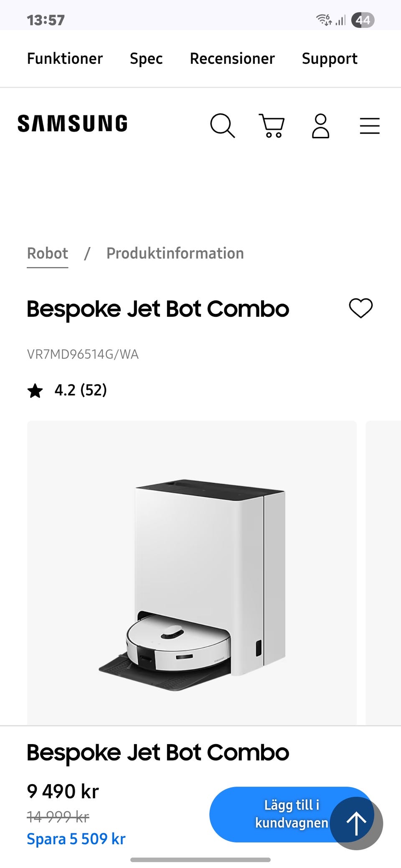Open the user account icon
The height and width of the screenshot is (868, 401).
(320, 126)
